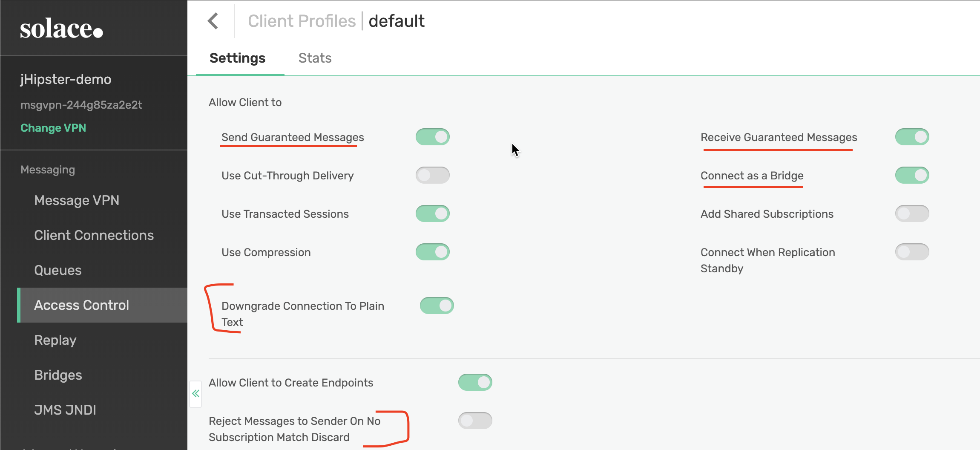Toggle Send Guaranteed Messages switch
The height and width of the screenshot is (450, 980).
(432, 137)
